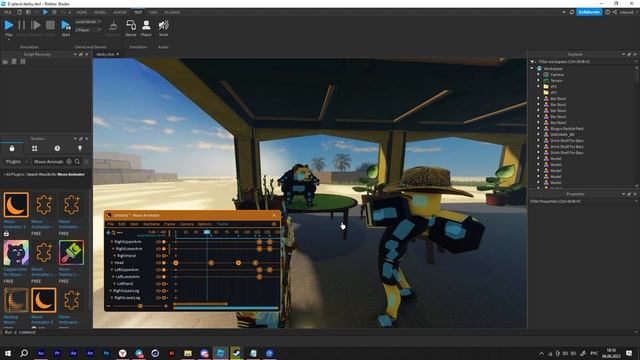Toggle the switch on LeftHand track
Image resolution: width=640 pixels, height=360 pixels.
(164, 284)
